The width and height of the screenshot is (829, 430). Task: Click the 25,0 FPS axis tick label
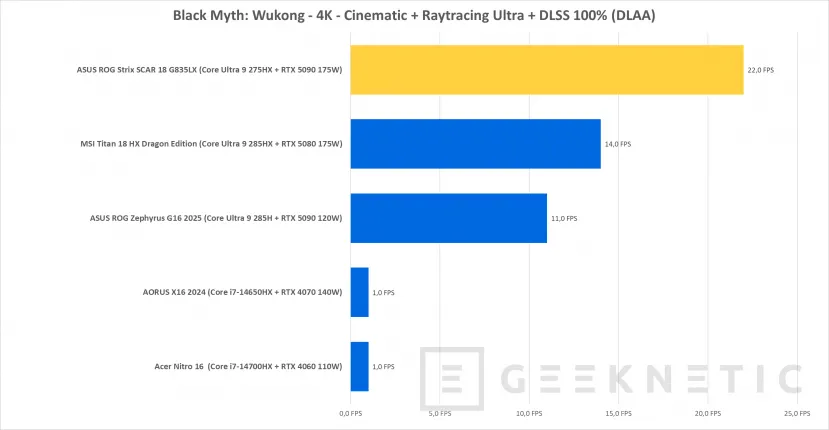pyautogui.click(x=797, y=414)
